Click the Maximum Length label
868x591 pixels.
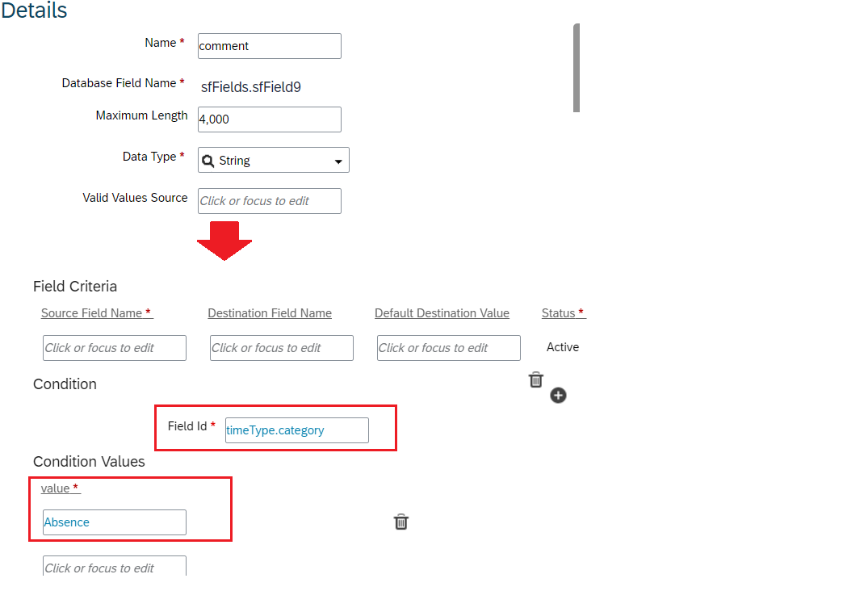tap(142, 115)
